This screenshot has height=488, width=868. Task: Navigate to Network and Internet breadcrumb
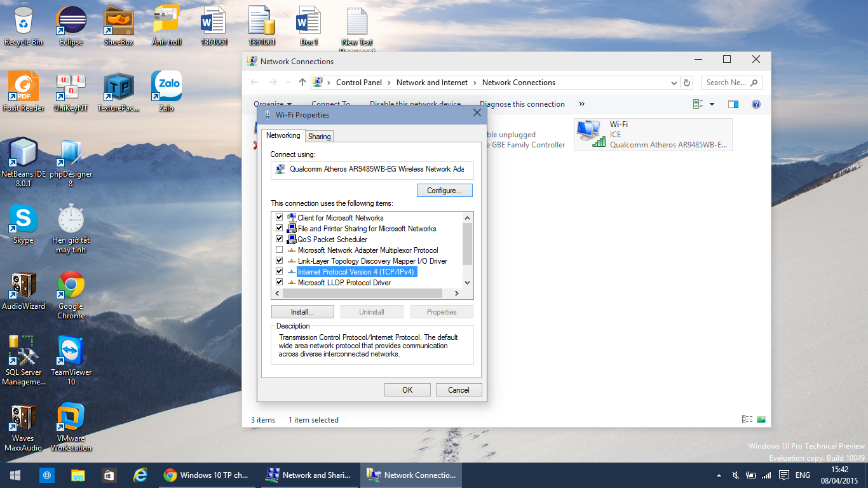(432, 83)
